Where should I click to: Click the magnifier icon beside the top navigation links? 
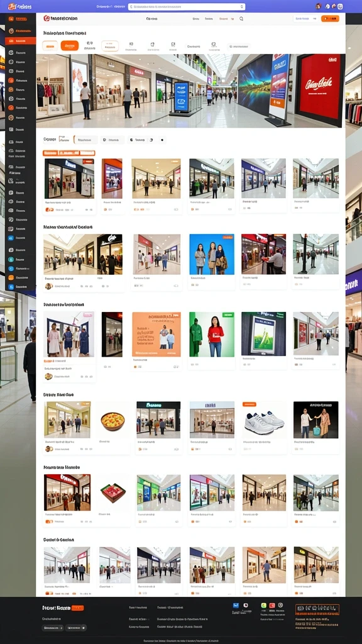241,18
